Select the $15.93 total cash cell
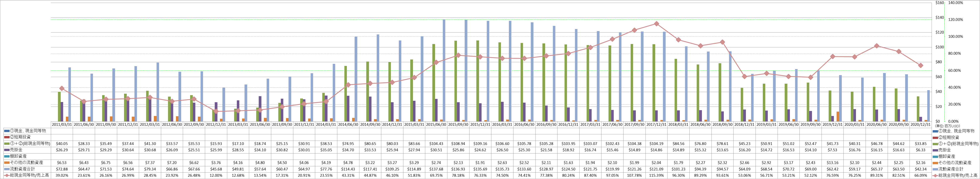 tap(216, 144)
